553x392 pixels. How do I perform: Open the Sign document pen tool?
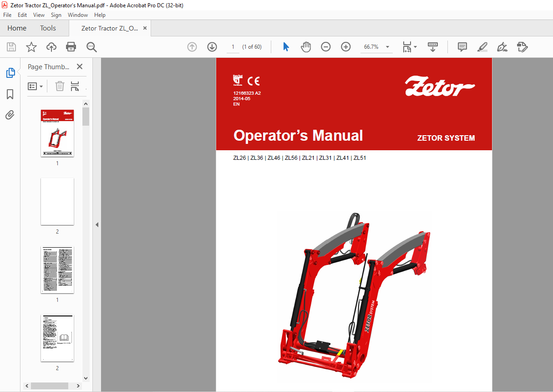point(502,47)
